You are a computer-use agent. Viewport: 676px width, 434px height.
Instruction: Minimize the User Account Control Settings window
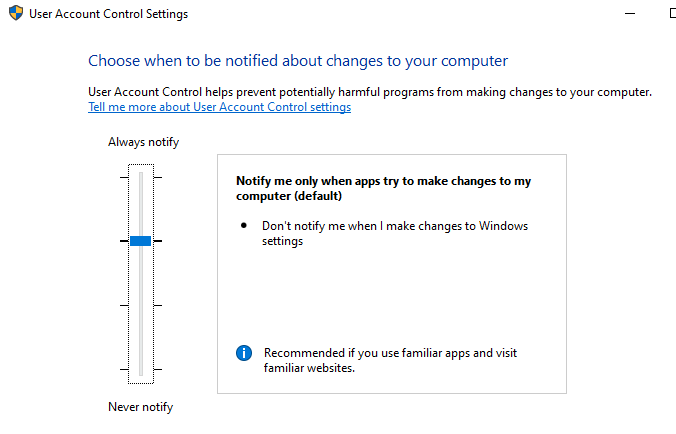[x=628, y=14]
